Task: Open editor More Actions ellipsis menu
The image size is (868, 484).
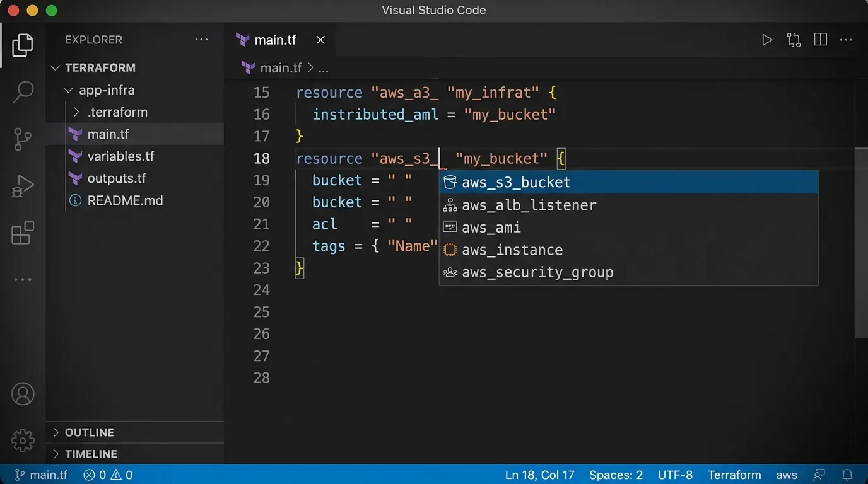Action: click(846, 40)
